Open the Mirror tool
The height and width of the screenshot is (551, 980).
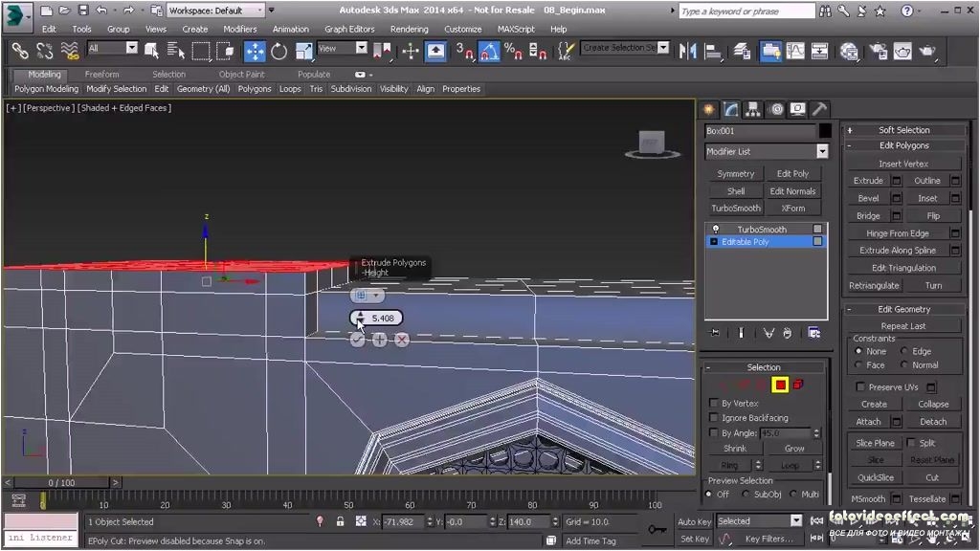688,52
